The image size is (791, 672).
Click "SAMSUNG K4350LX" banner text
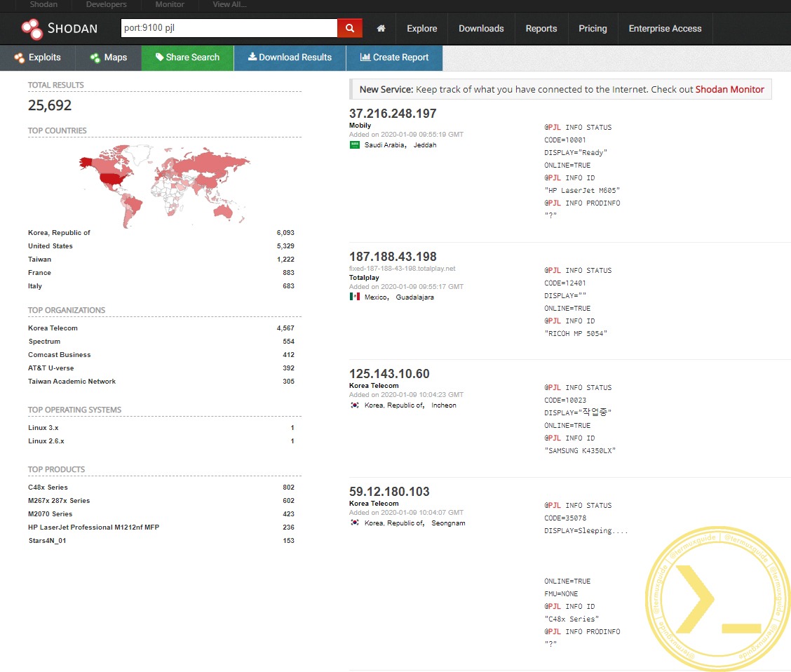pyautogui.click(x=580, y=450)
